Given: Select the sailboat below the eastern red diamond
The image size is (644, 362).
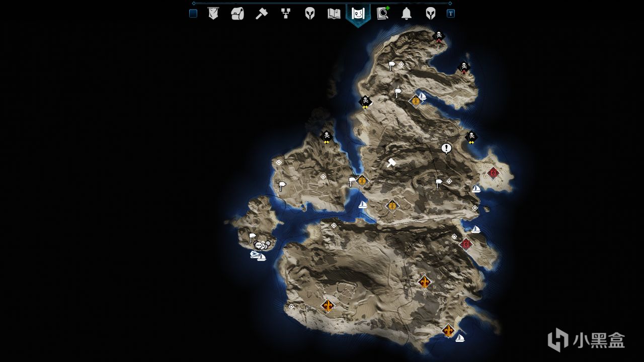Looking at the screenshot, I should point(476,189).
